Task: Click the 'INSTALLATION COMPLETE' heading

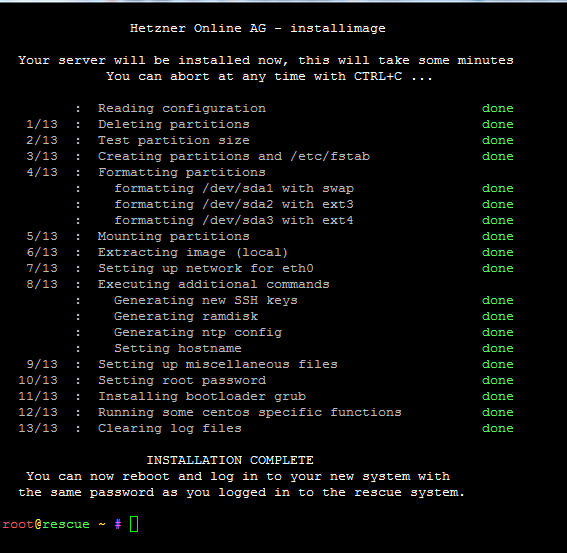Action: (x=230, y=460)
